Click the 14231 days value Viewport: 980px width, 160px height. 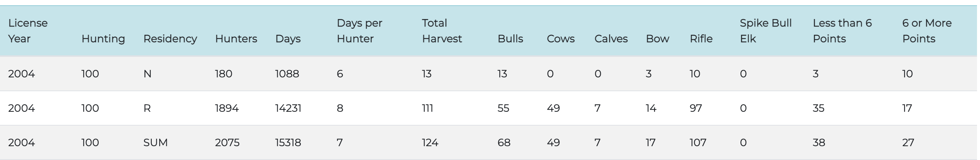[x=288, y=108]
